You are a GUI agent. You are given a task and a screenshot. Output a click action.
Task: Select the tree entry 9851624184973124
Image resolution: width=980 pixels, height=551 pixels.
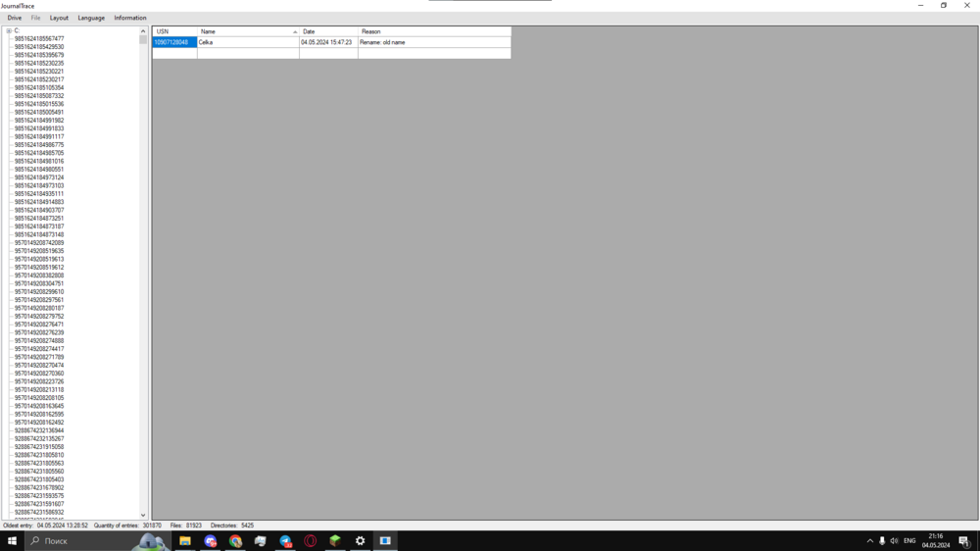[39, 177]
